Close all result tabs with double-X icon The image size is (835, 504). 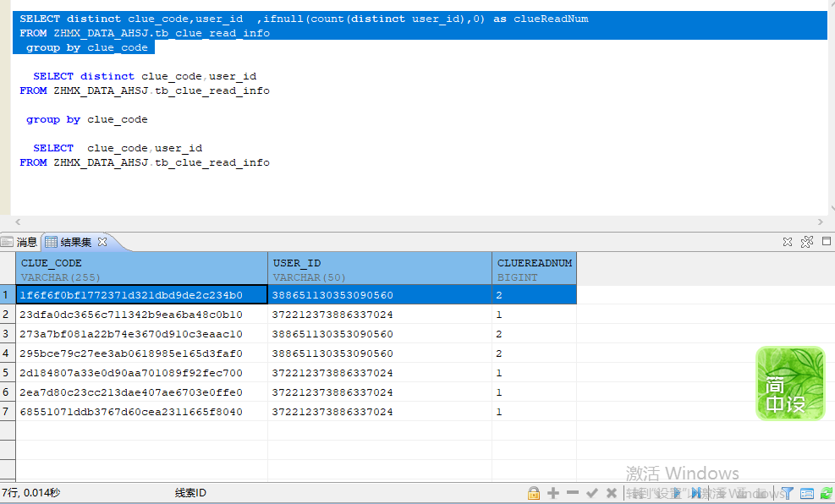807,242
